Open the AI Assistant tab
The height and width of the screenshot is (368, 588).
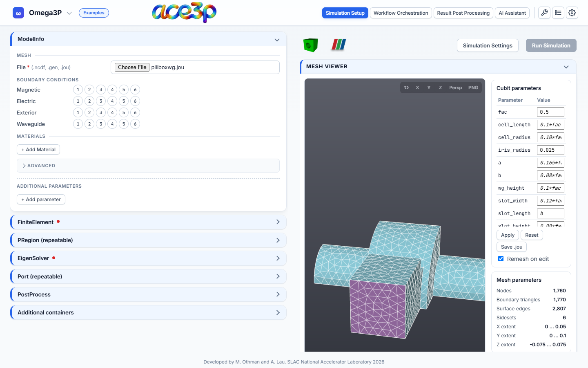tap(512, 13)
